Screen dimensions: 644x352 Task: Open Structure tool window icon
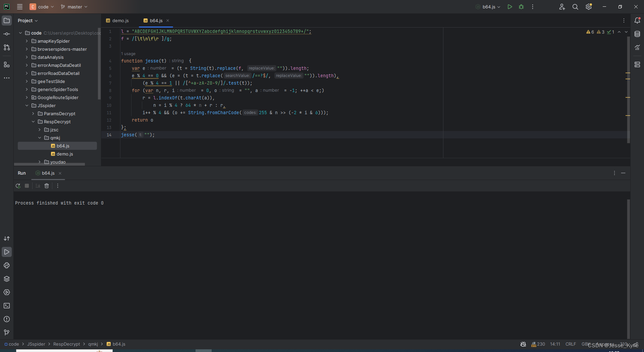[x=7, y=64]
